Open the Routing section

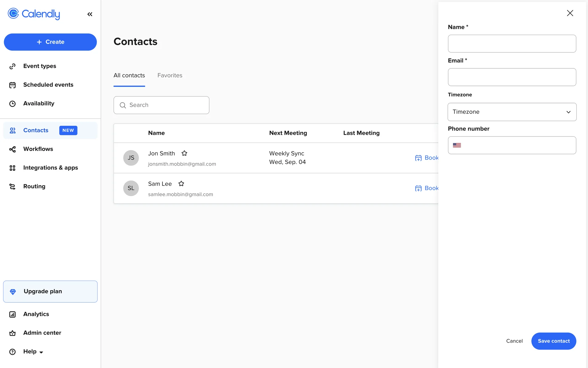34,186
